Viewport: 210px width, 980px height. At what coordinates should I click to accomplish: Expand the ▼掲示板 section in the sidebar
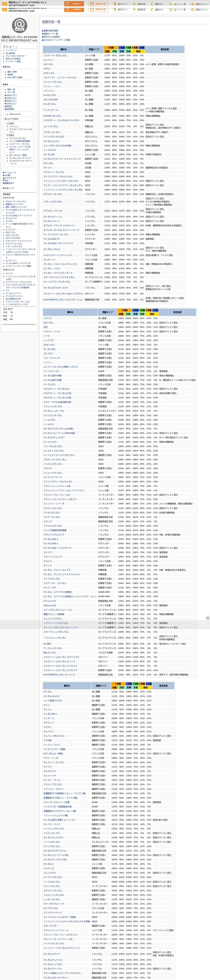7,67
